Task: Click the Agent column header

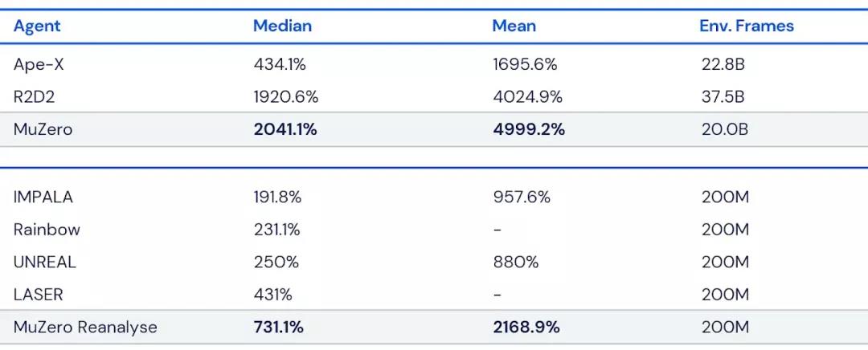Action: (x=37, y=26)
